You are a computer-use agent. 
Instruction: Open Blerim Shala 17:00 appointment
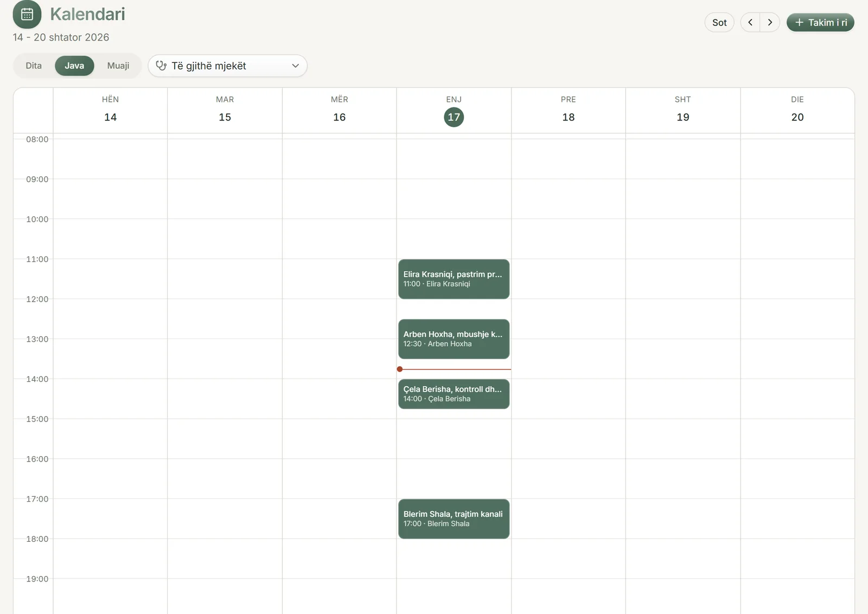(454, 519)
